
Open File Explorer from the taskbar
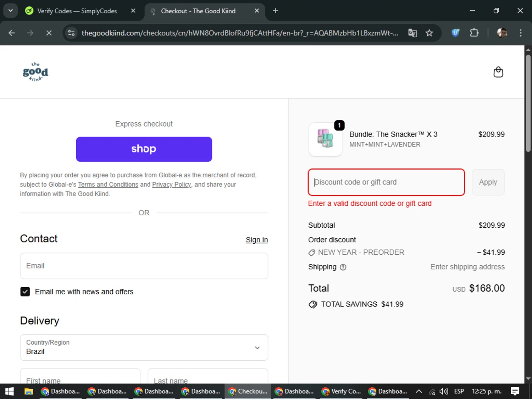tap(28, 391)
